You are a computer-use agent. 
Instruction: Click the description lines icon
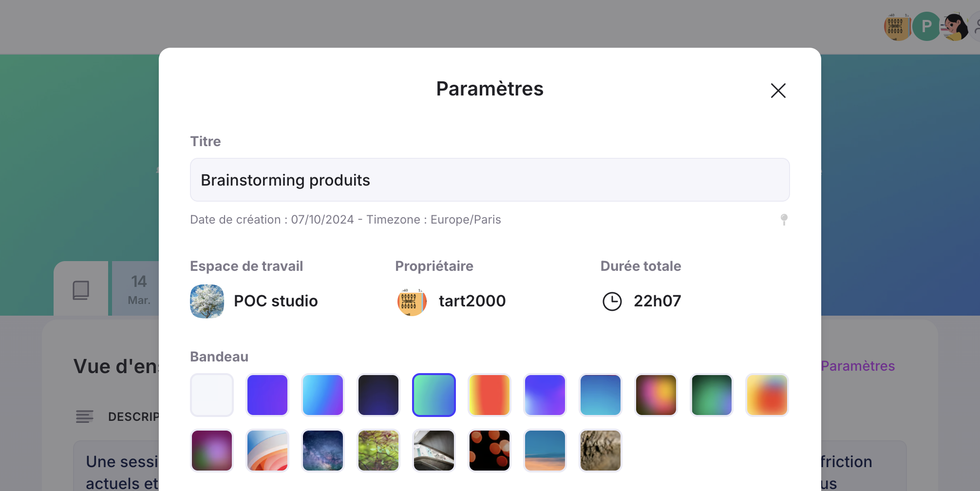coord(84,416)
